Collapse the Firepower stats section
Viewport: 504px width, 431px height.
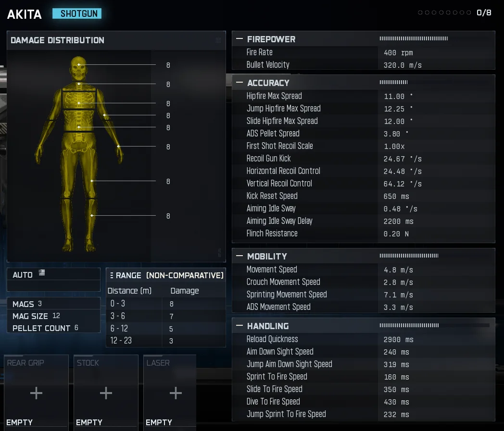239,39
